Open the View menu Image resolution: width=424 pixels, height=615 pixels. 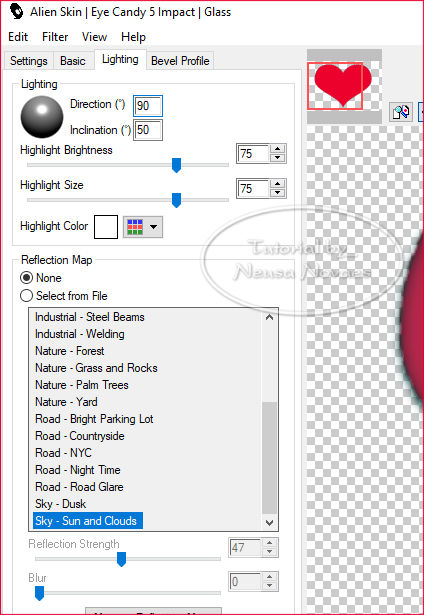tap(94, 37)
